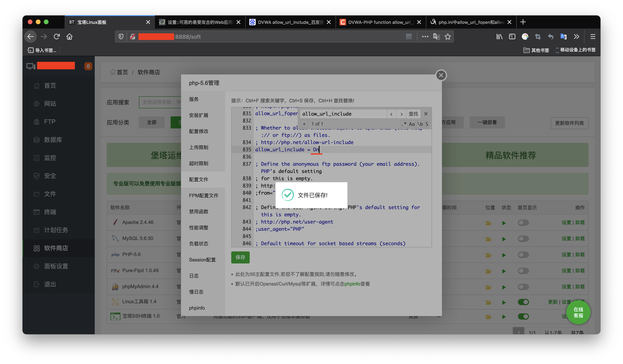Viewport: 623px width, 364px height.
Task: Click the 在线客服 floating support icon
Action: (x=578, y=312)
